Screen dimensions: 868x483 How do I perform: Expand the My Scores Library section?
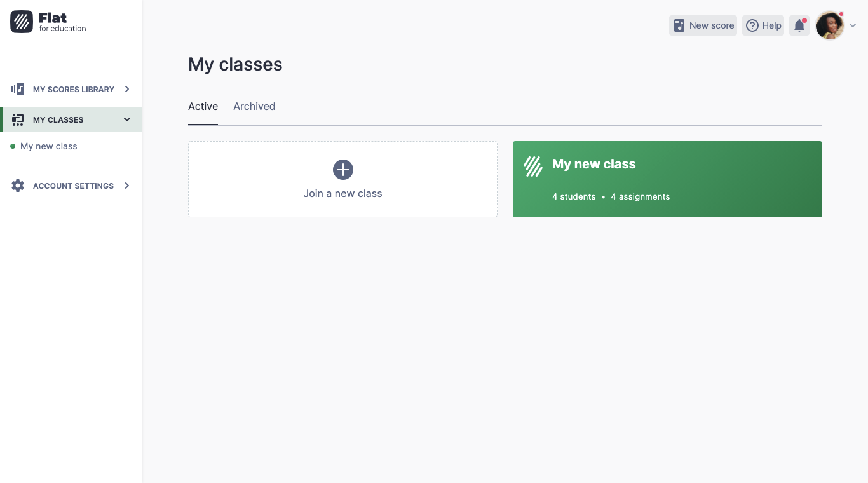[126, 89]
